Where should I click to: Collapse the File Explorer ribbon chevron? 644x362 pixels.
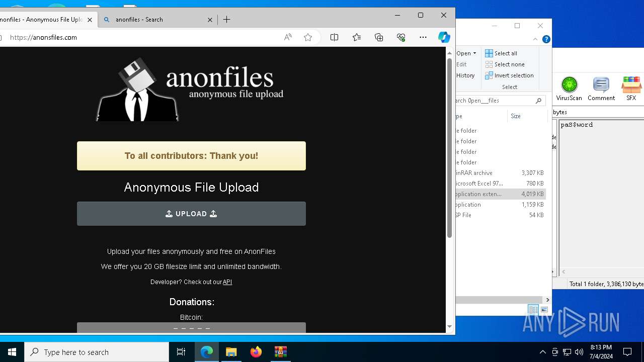tap(535, 39)
